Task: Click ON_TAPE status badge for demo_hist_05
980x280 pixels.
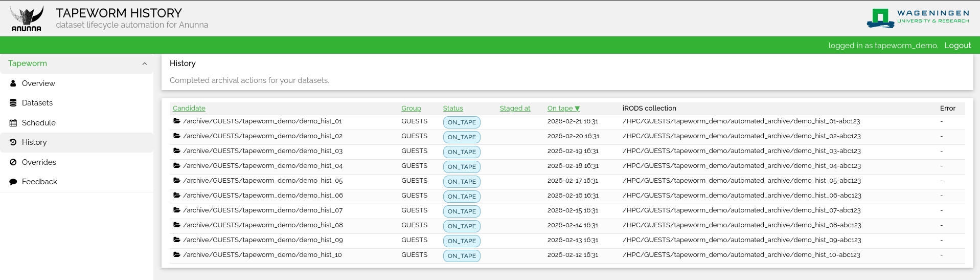Action: (x=461, y=182)
